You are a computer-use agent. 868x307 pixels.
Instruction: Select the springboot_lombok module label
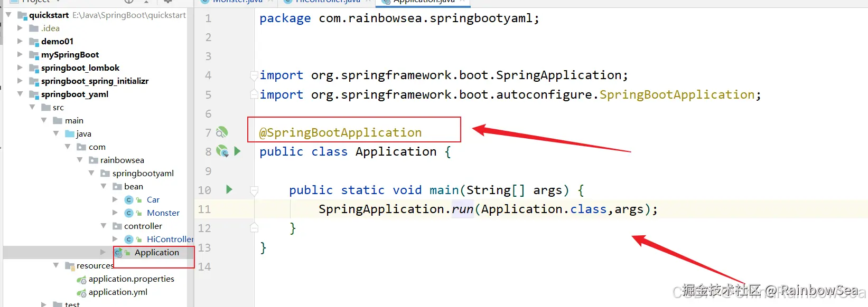[80, 68]
